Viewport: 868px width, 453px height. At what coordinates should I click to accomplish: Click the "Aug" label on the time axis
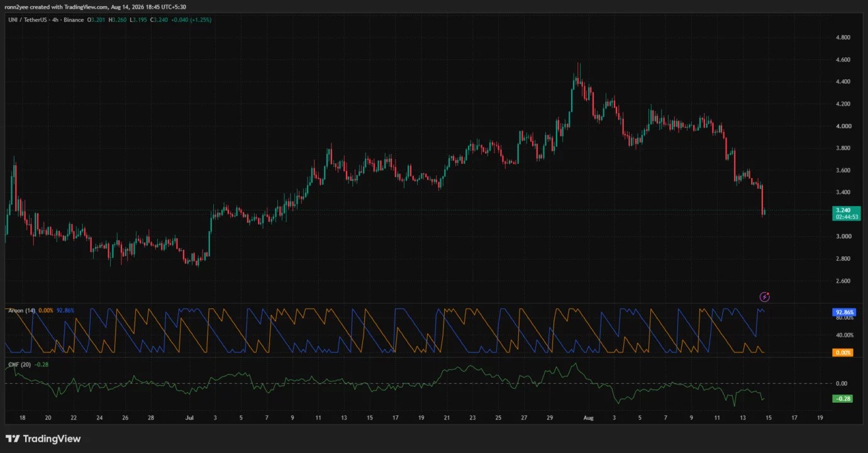pyautogui.click(x=588, y=417)
